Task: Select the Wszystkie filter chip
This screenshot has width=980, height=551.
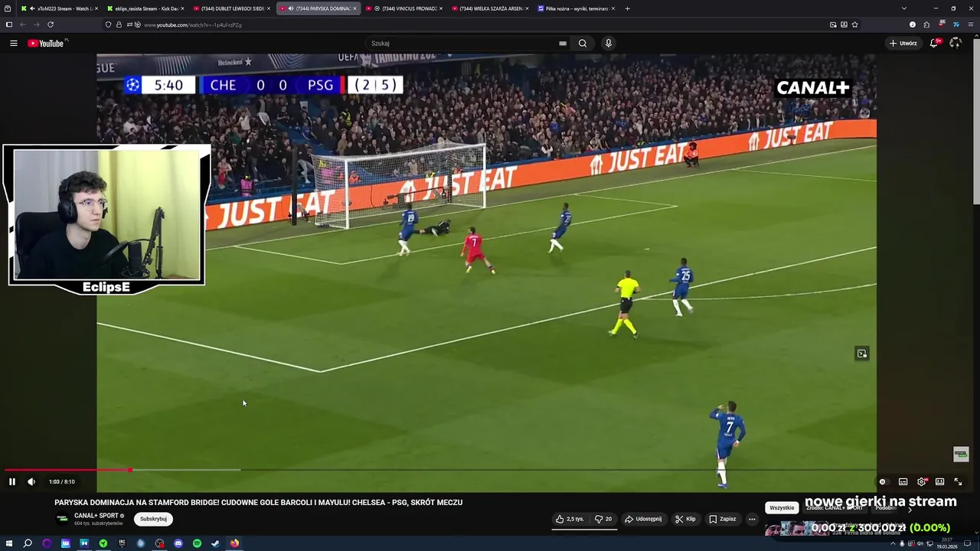Action: [x=782, y=508]
